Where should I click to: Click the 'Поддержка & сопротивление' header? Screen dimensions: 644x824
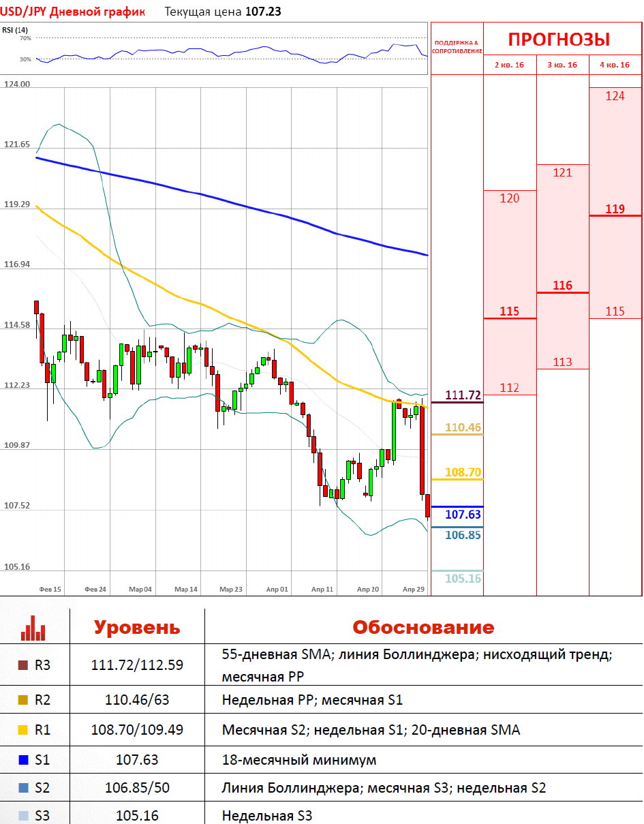click(457, 47)
